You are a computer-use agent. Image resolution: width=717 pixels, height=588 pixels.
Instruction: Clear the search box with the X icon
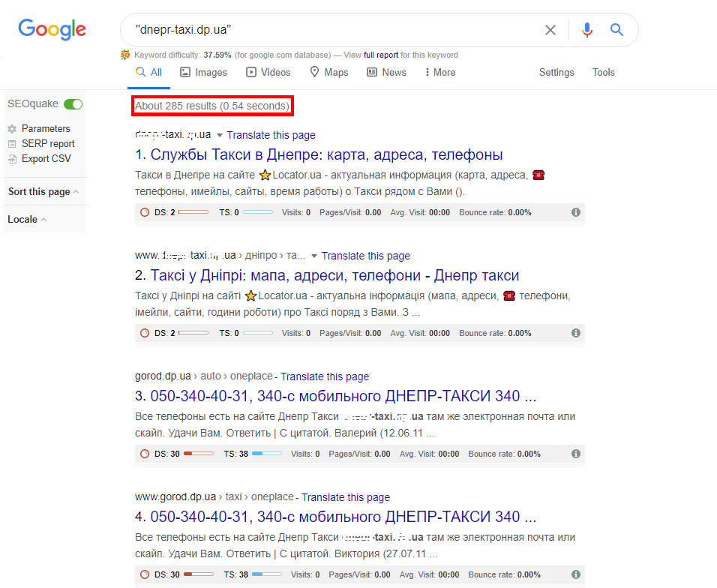550,30
